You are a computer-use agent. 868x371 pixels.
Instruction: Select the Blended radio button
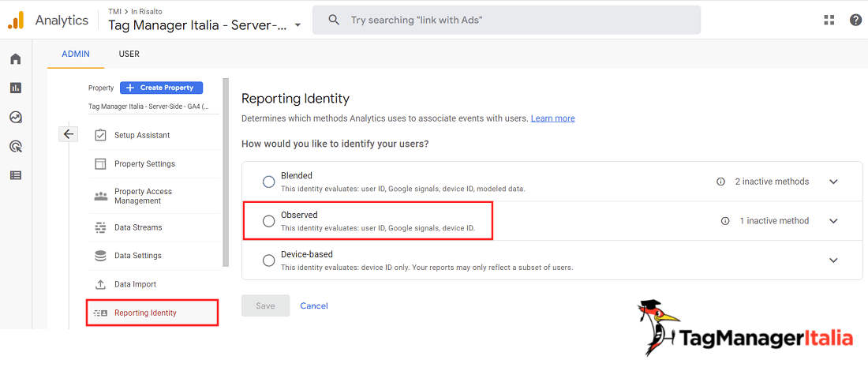tap(268, 182)
